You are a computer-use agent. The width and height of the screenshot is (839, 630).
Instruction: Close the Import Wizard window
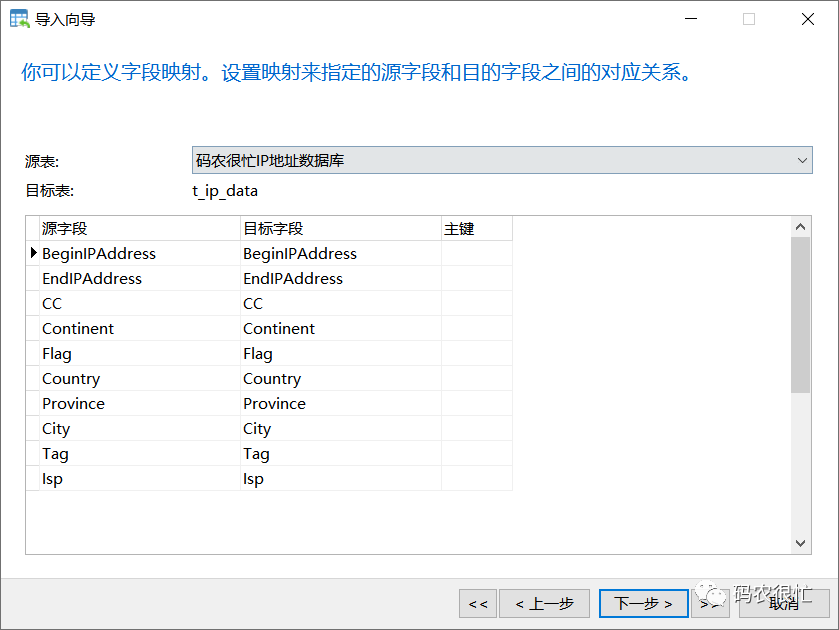pos(807,19)
